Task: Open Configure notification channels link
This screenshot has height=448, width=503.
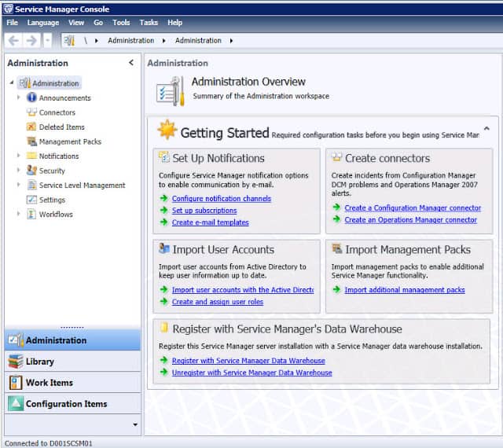Action: pos(222,199)
